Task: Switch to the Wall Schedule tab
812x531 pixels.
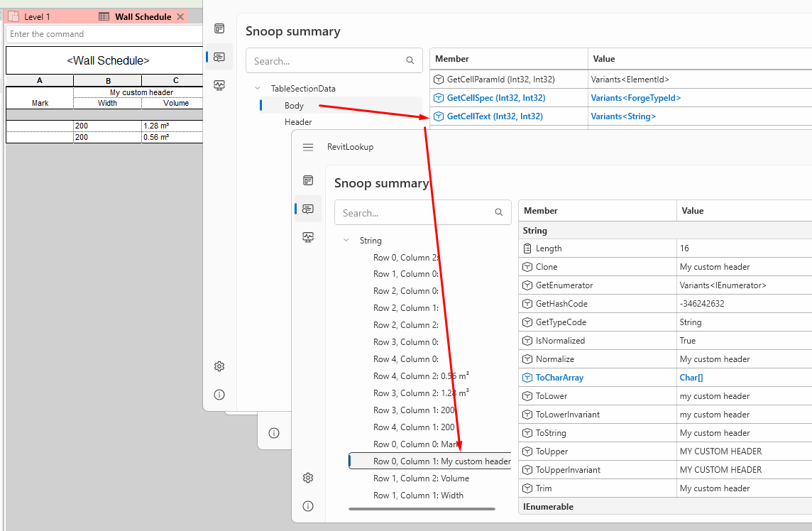Action: point(141,16)
